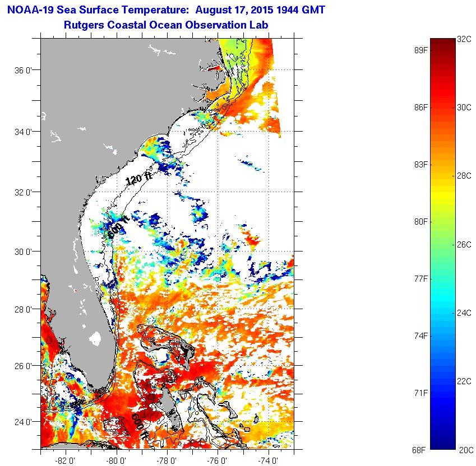Click the -80 0' longitude label
Image resolution: width=476 pixels, height=466 pixels.
coord(116,461)
